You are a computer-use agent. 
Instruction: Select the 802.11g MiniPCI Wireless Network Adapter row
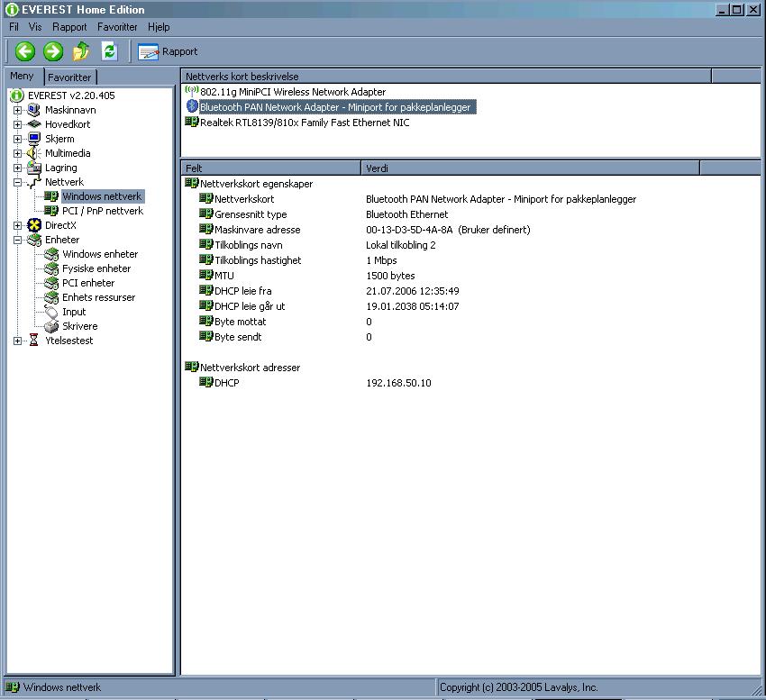(x=293, y=91)
